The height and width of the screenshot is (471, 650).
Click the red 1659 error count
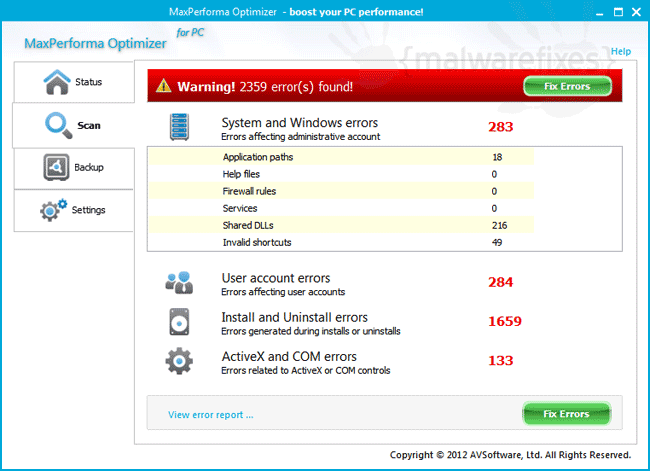tap(505, 321)
